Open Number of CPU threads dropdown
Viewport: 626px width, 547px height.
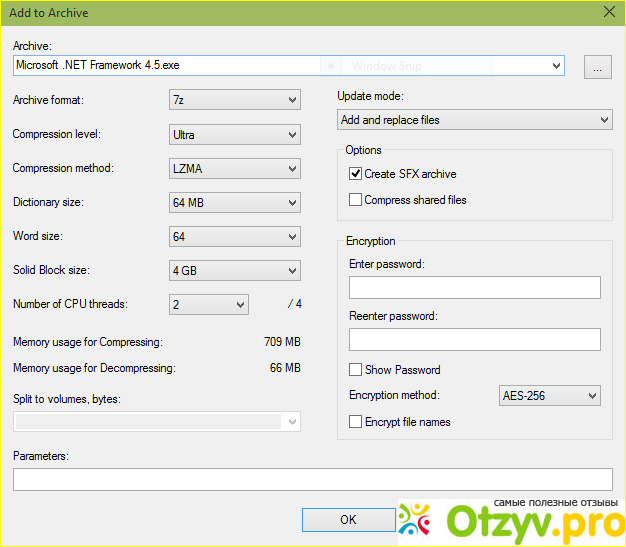click(x=209, y=304)
